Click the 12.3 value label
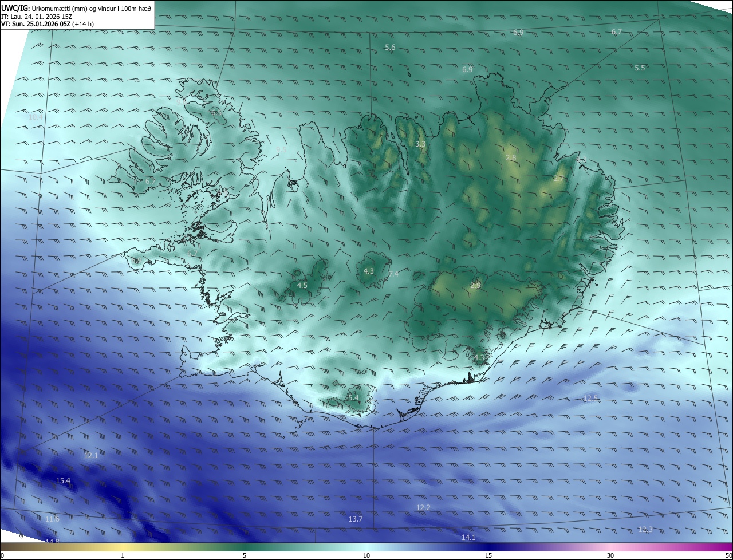Image resolution: width=733 pixels, height=560 pixels. pyautogui.click(x=645, y=529)
